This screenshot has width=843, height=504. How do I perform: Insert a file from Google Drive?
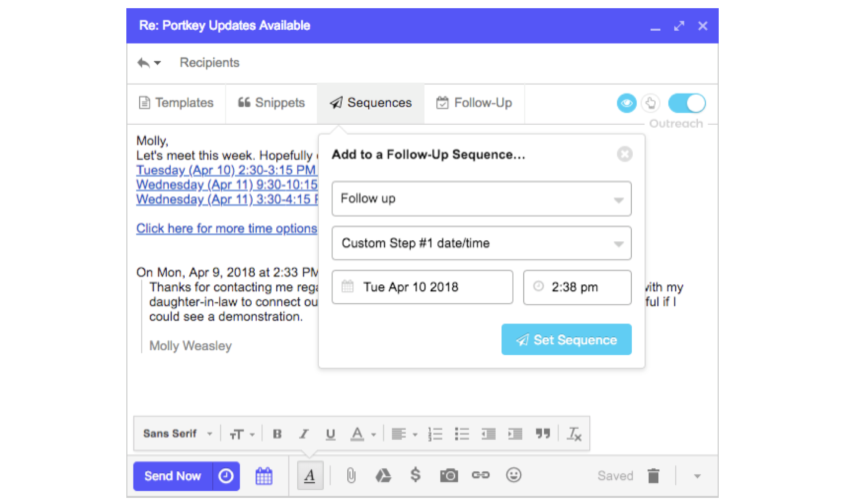[x=383, y=476]
